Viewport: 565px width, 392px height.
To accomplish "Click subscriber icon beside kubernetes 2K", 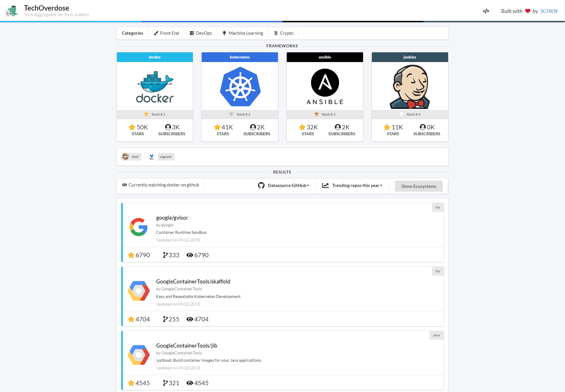I will point(253,127).
